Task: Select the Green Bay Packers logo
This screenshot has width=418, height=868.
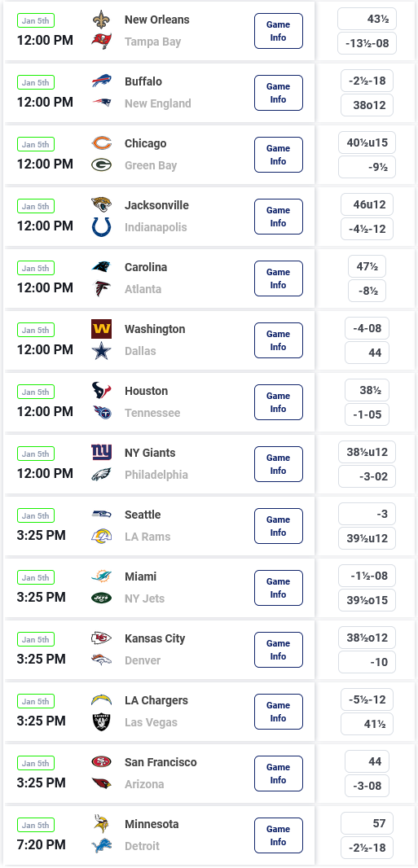Action: click(x=101, y=165)
